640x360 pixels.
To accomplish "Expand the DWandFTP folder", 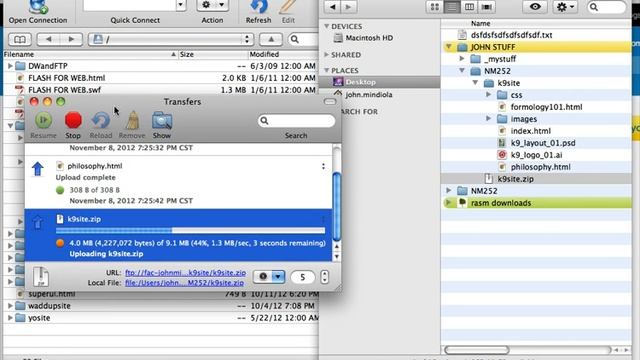I will [x=10, y=66].
